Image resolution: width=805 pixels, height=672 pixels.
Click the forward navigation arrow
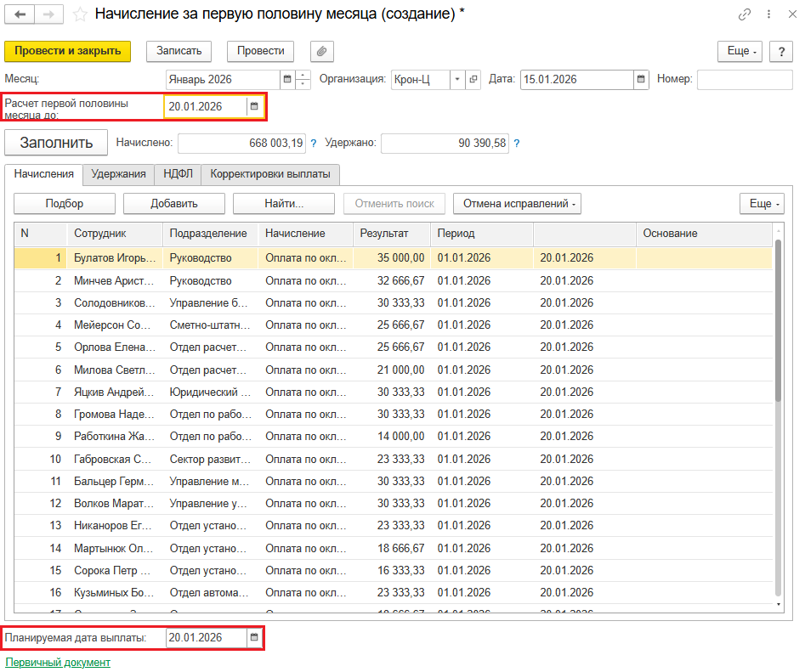48,14
